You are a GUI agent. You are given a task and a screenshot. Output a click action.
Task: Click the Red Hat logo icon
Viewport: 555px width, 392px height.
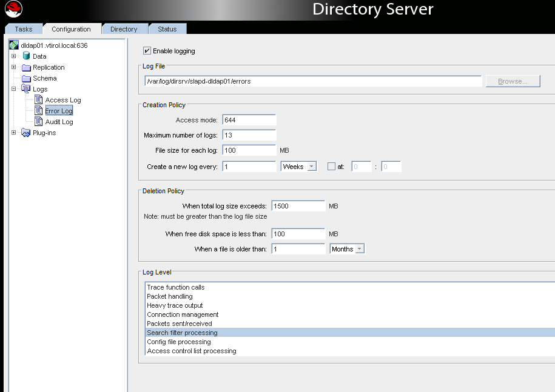click(13, 9)
